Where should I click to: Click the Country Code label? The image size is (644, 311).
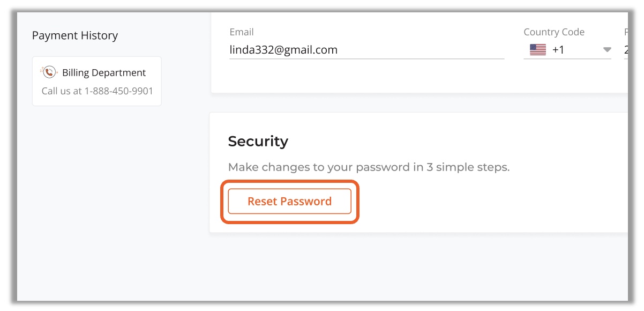554,32
